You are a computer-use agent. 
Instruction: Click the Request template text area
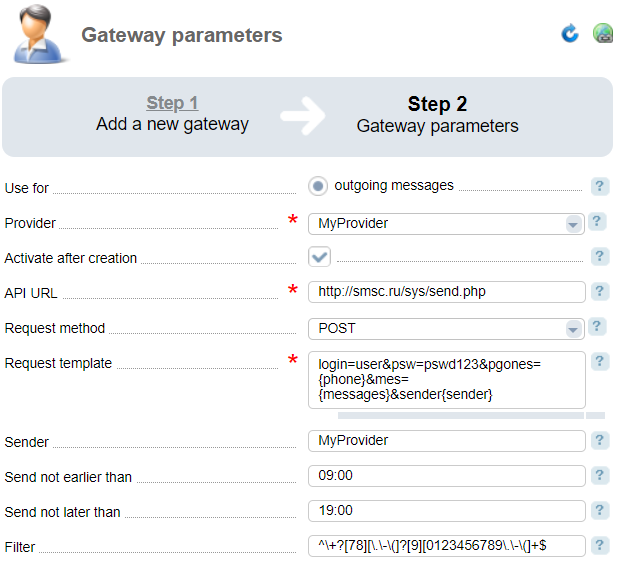tap(446, 380)
